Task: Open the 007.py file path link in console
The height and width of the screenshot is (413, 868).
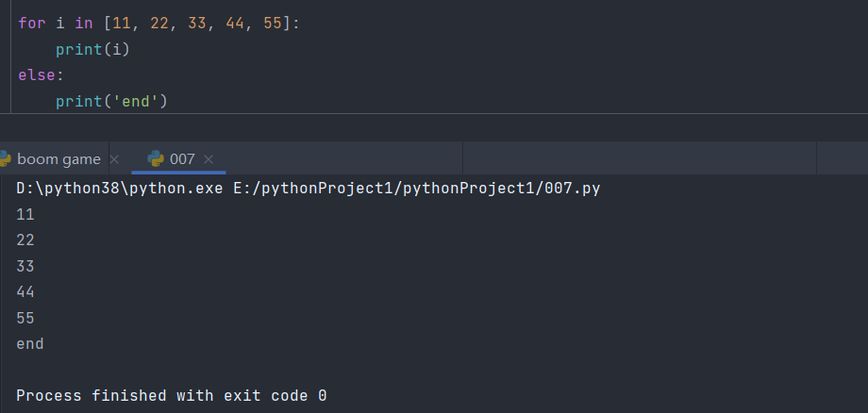Action: coord(416,189)
